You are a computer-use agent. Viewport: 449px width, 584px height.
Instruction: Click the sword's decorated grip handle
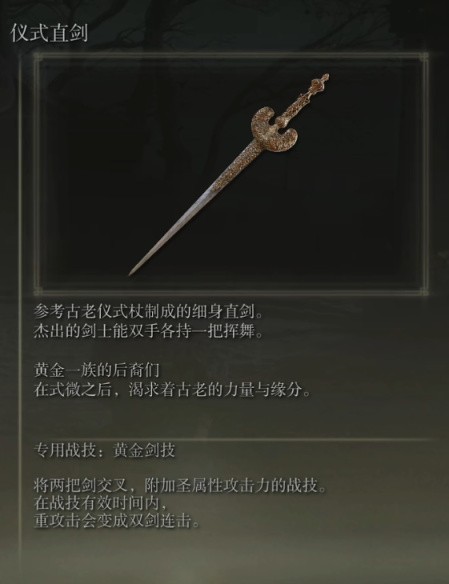(x=299, y=103)
